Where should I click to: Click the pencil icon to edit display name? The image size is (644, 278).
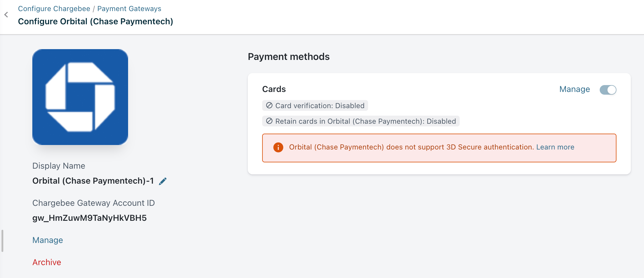(162, 181)
